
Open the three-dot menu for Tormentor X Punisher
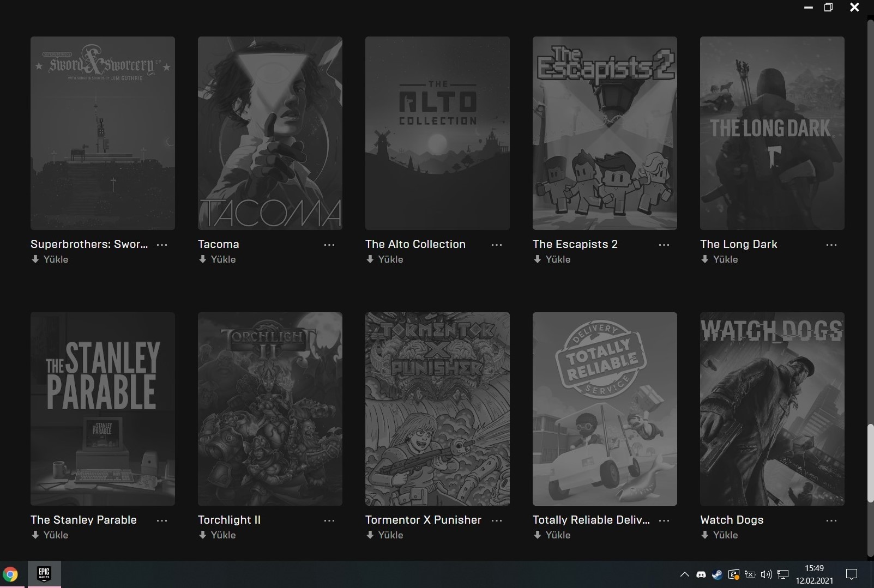coord(497,520)
